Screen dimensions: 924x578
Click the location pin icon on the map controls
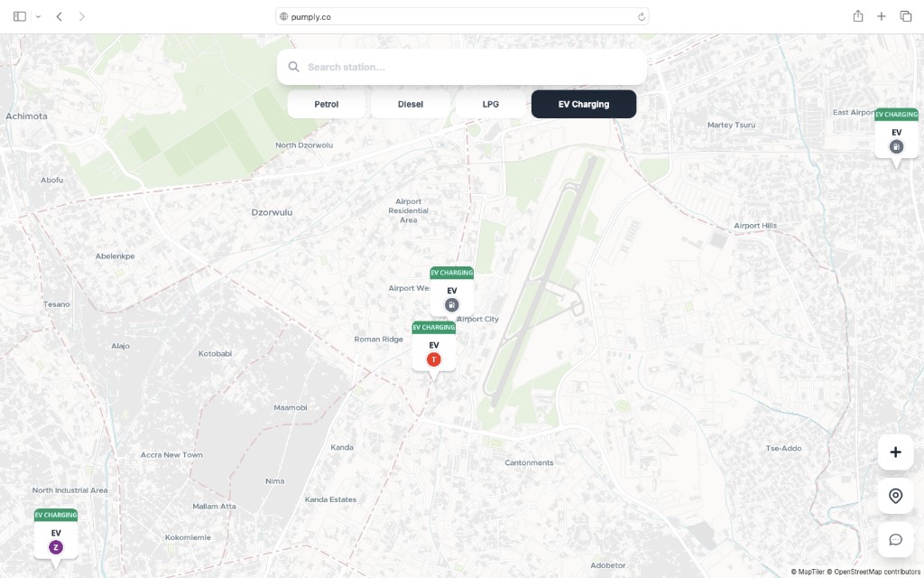point(895,496)
